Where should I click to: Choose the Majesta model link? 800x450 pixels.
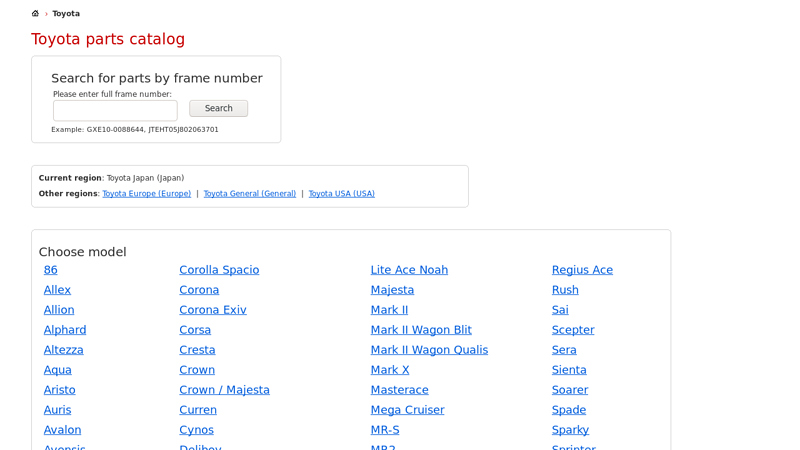pyautogui.click(x=392, y=290)
